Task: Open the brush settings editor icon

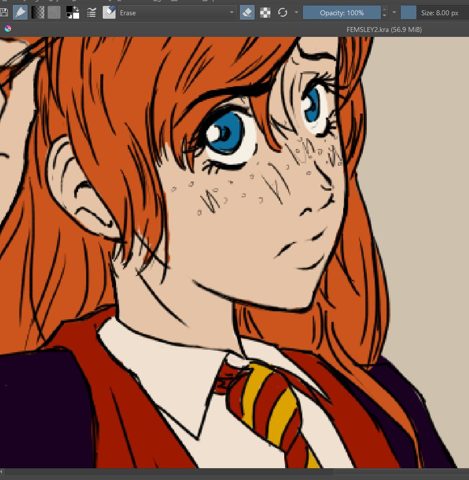Action: pos(91,13)
